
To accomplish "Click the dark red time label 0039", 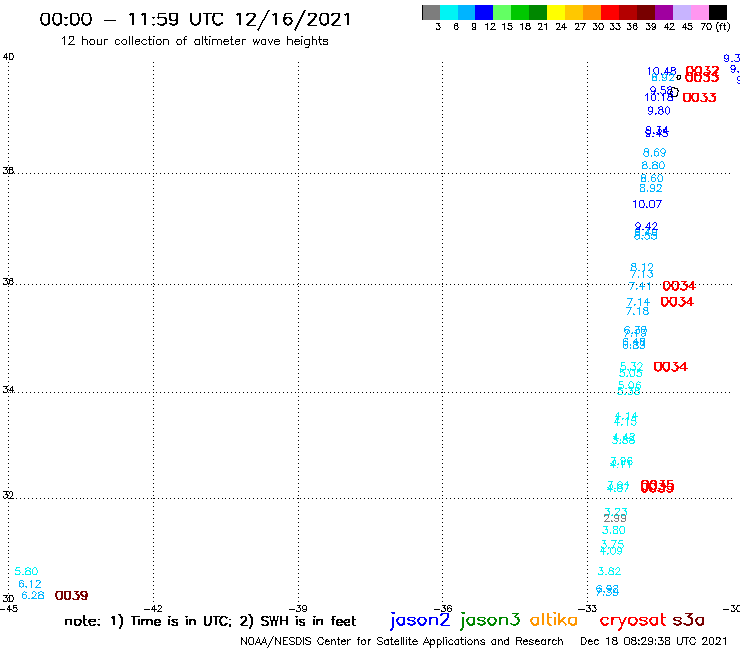I will [x=71, y=596].
